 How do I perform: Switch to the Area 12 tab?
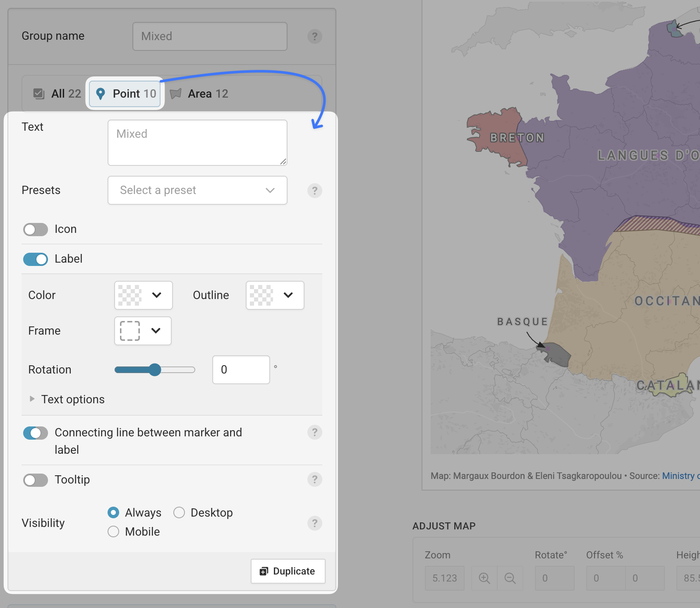199,94
